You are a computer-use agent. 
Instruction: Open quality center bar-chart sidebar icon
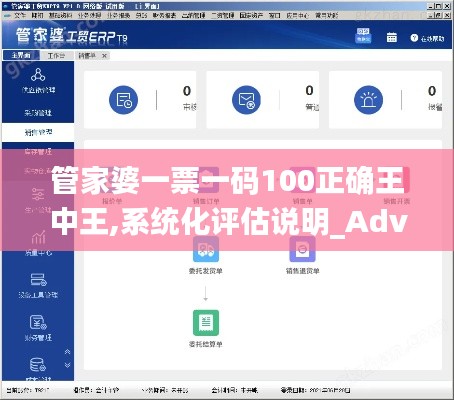(38, 237)
